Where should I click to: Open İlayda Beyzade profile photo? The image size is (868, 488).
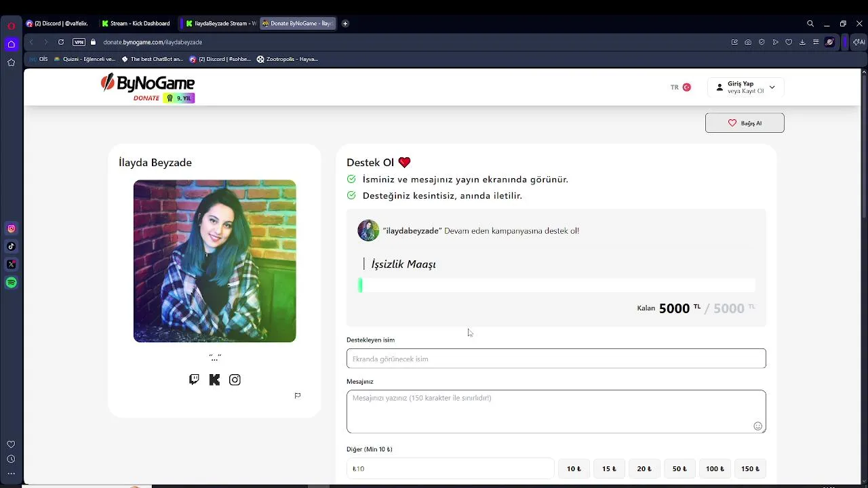[x=214, y=261]
